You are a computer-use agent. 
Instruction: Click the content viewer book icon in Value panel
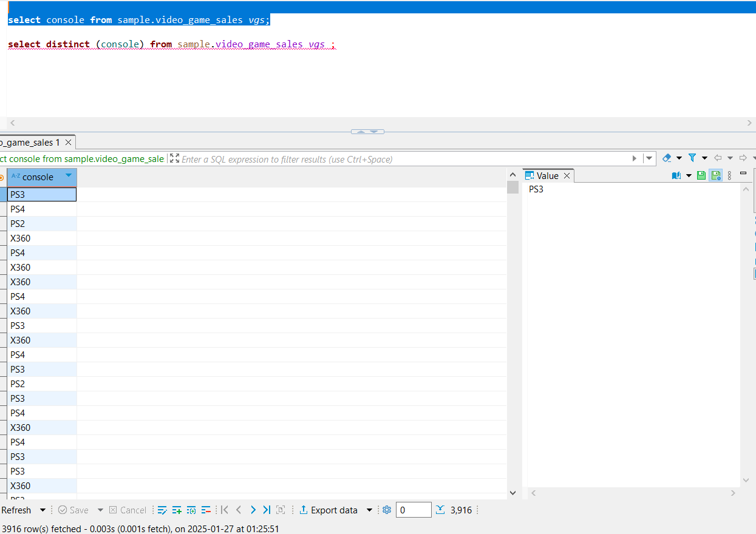(x=676, y=175)
